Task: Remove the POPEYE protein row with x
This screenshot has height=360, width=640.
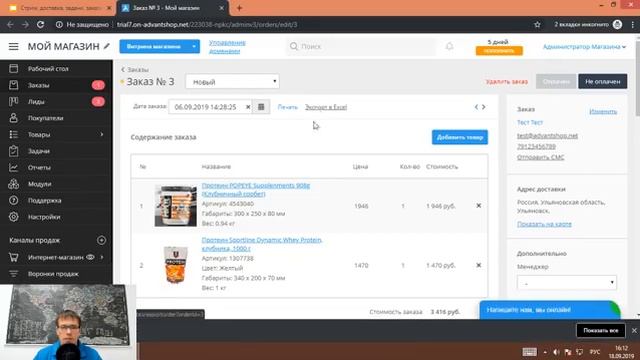Action: [x=479, y=206]
